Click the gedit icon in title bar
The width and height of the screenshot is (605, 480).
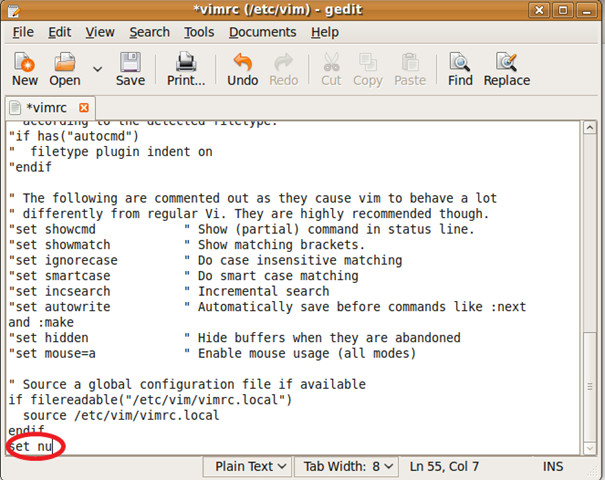(14, 10)
